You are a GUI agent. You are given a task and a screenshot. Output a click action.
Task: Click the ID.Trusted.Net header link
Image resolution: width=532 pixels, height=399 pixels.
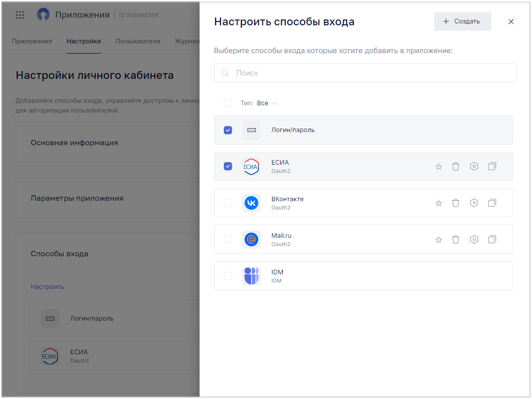[x=138, y=15]
